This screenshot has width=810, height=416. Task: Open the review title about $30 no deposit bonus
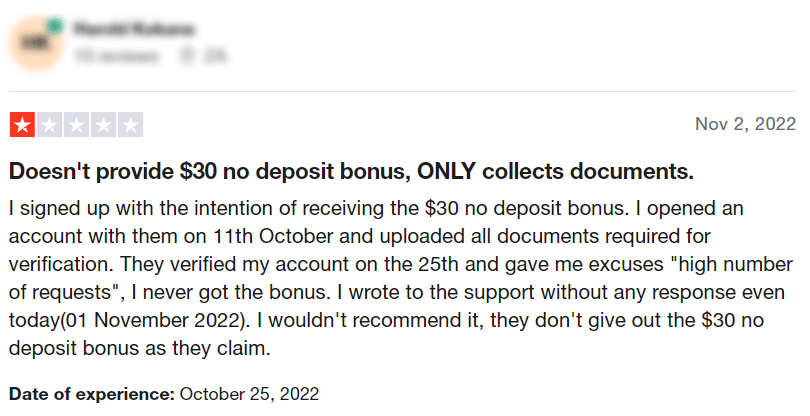click(x=351, y=172)
